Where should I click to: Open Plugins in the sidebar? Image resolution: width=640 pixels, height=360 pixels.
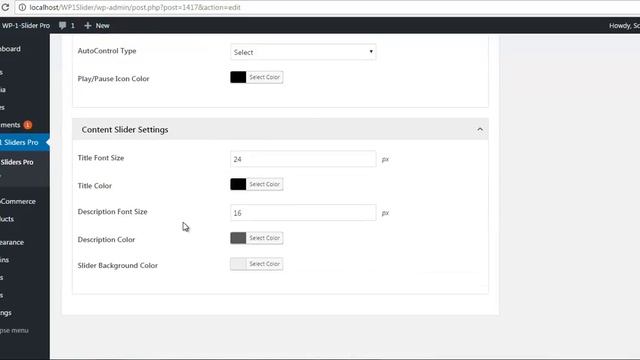coord(5,260)
